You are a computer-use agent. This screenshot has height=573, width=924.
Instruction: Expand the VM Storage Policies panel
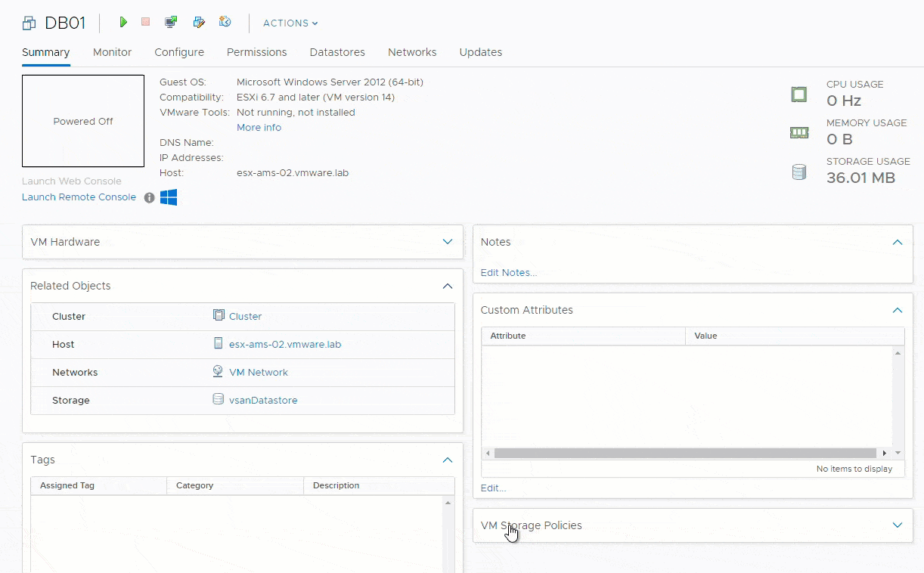point(898,525)
